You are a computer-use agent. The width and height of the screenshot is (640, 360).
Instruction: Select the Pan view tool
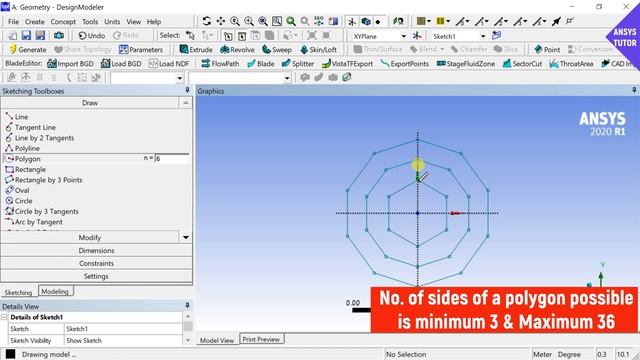point(221,21)
